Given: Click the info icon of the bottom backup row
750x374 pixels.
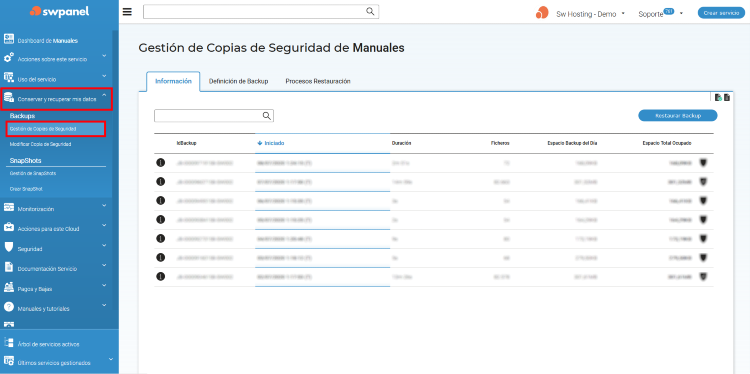Looking at the screenshot, I should point(161,276).
